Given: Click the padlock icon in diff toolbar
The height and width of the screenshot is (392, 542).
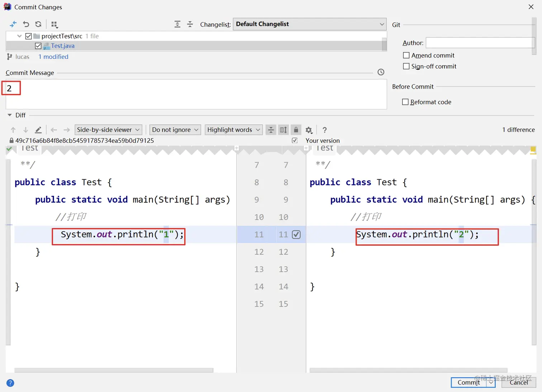Looking at the screenshot, I should (x=296, y=130).
